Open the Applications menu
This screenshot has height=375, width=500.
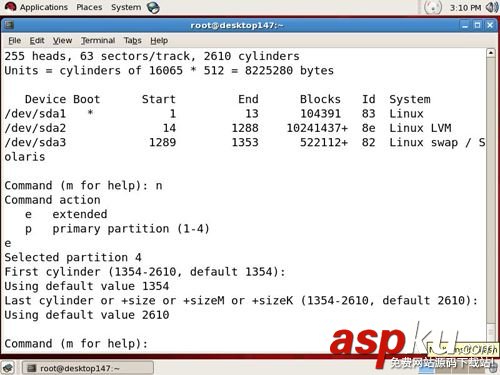click(44, 7)
